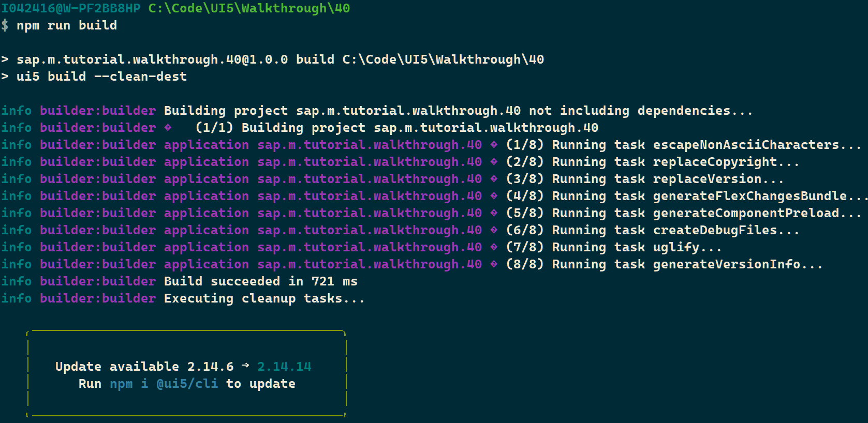Click the user host text I042416@W-PF2BB8HP

coord(71,8)
